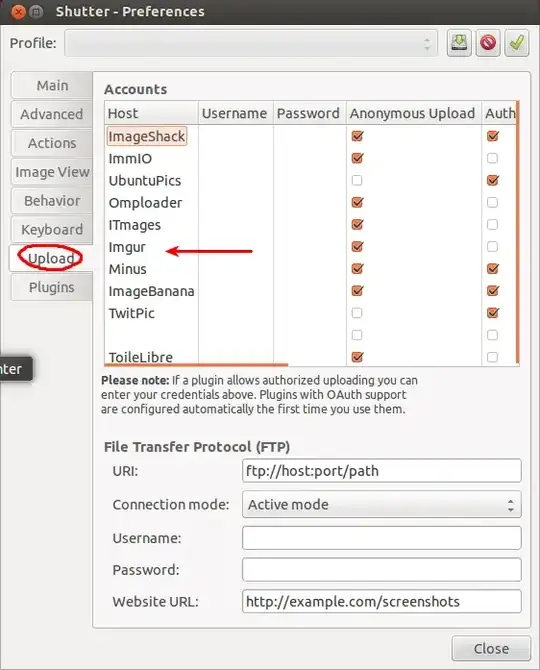Select the Upload tab
Image resolution: width=540 pixels, height=670 pixels.
coord(51,258)
